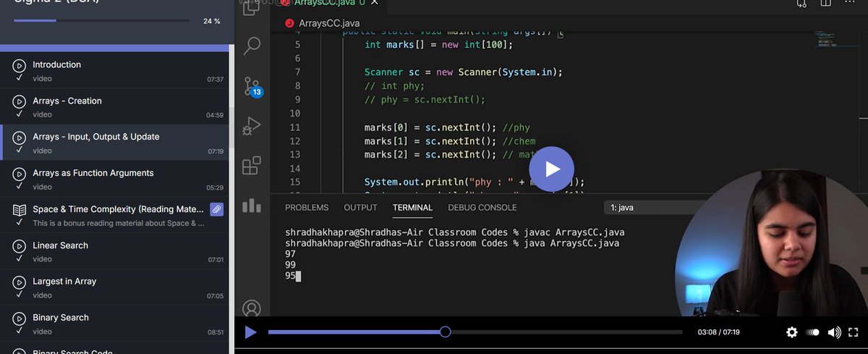Click the small play button in the player bar
Viewport: 868px width, 354px height.
click(250, 332)
